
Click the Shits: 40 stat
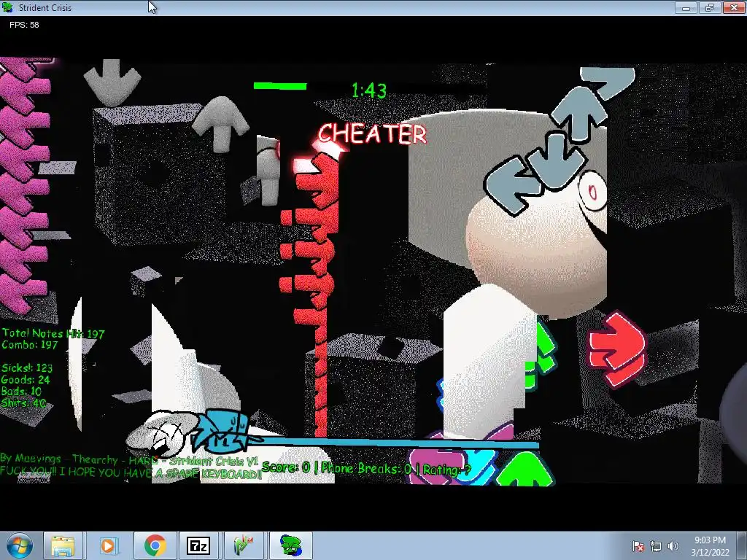[x=24, y=402]
